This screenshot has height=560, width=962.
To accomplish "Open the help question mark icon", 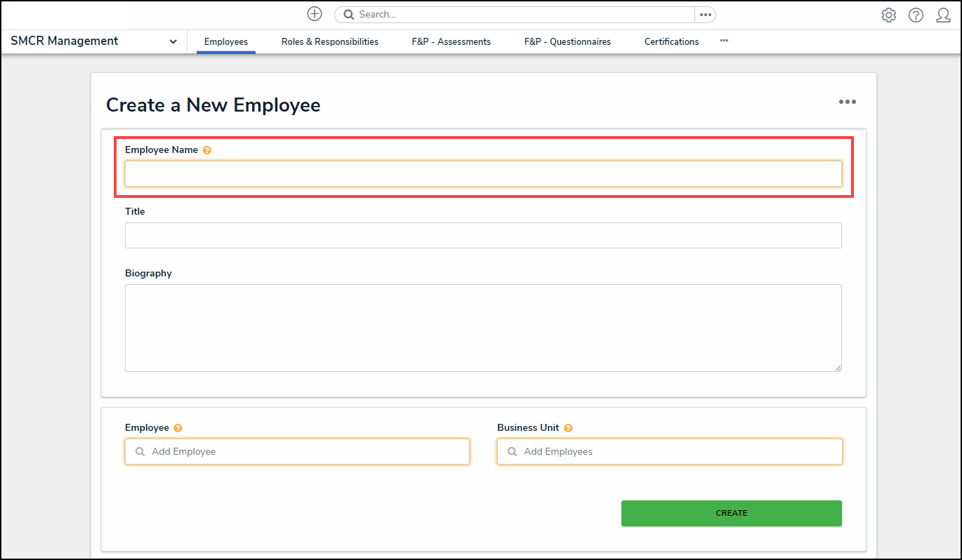I will coord(916,15).
